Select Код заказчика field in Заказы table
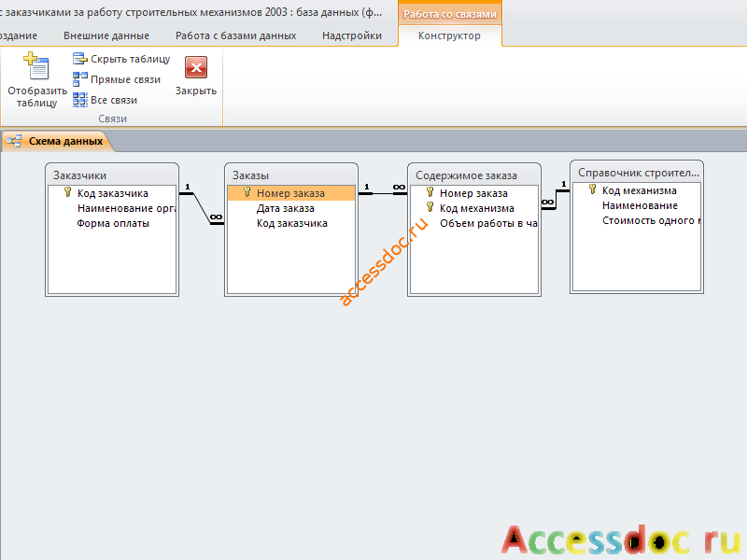This screenshot has height=560, width=747. [291, 223]
